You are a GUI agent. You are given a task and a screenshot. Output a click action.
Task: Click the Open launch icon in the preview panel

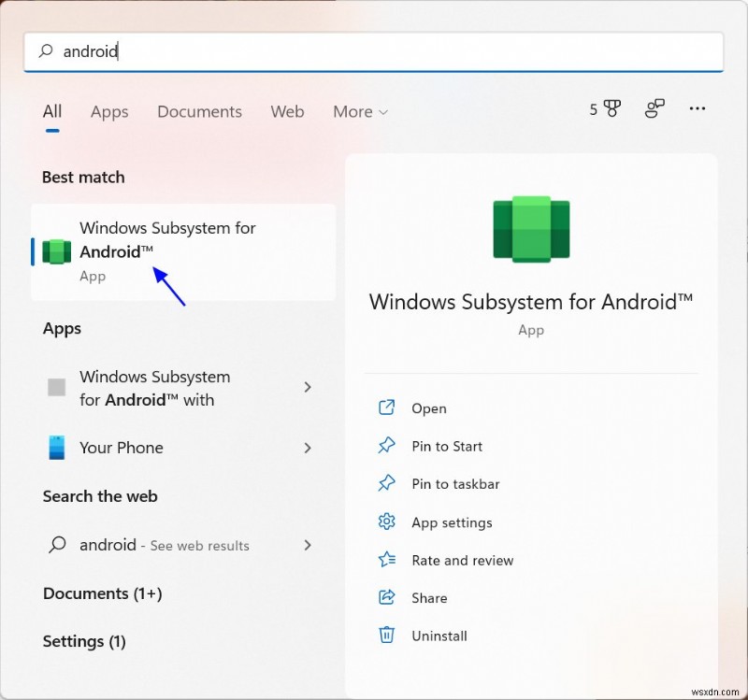387,408
